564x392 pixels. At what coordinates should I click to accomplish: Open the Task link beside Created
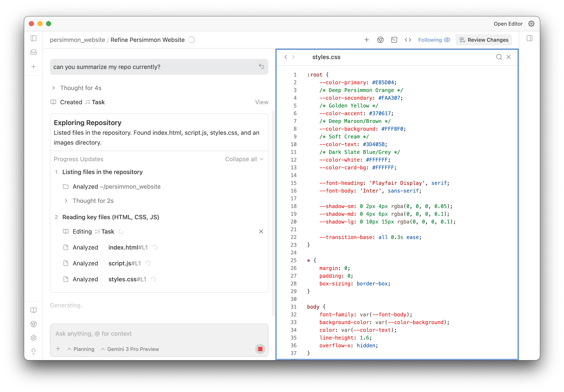pos(95,102)
